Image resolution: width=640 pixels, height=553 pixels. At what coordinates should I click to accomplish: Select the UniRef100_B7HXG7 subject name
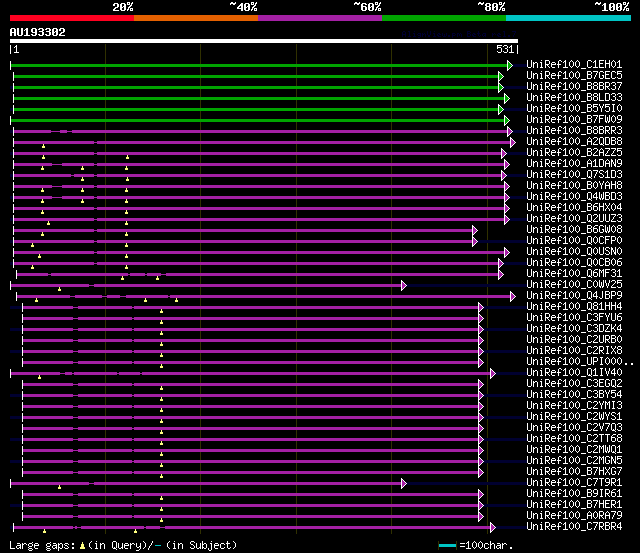click(574, 472)
